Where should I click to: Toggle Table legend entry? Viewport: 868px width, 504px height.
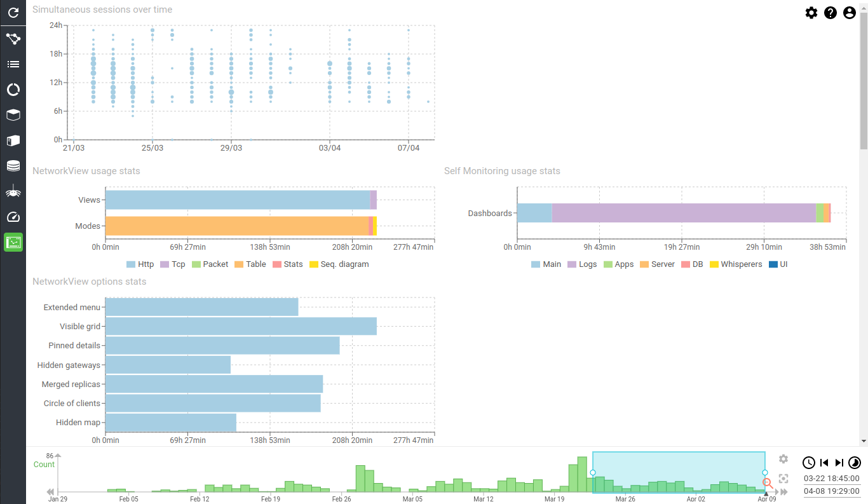tap(250, 264)
